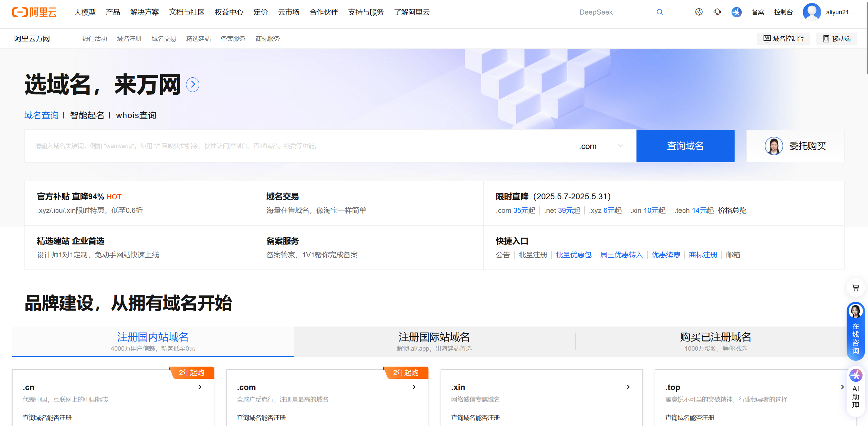Viewport: 868px width, 426px height.
Task: Select the 域名查询 search mode
Action: (41, 115)
